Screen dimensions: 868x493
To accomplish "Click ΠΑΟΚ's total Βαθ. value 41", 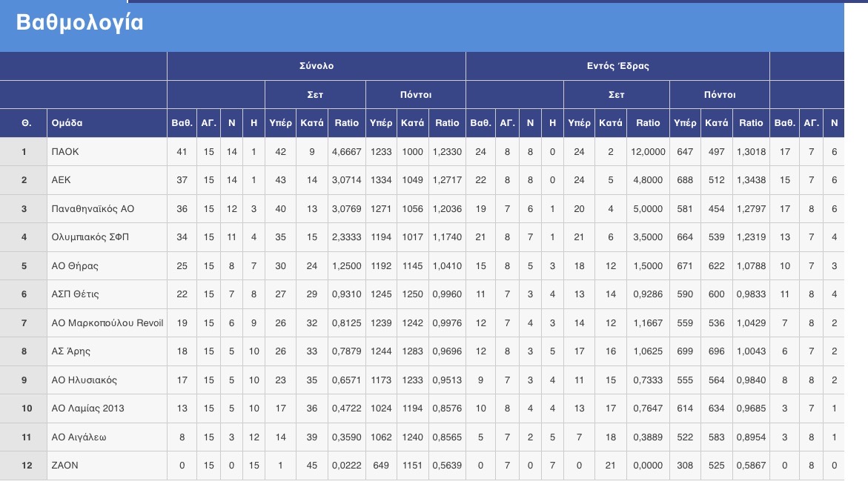I will click(182, 152).
